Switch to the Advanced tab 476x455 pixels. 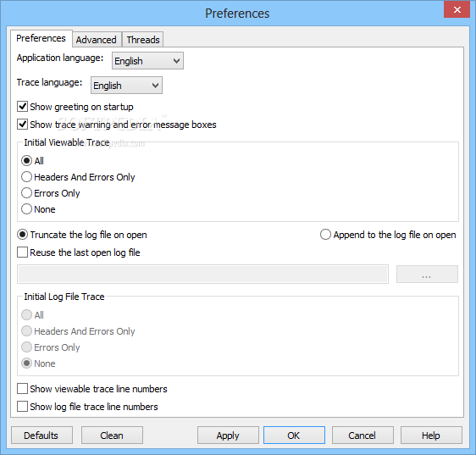(97, 40)
